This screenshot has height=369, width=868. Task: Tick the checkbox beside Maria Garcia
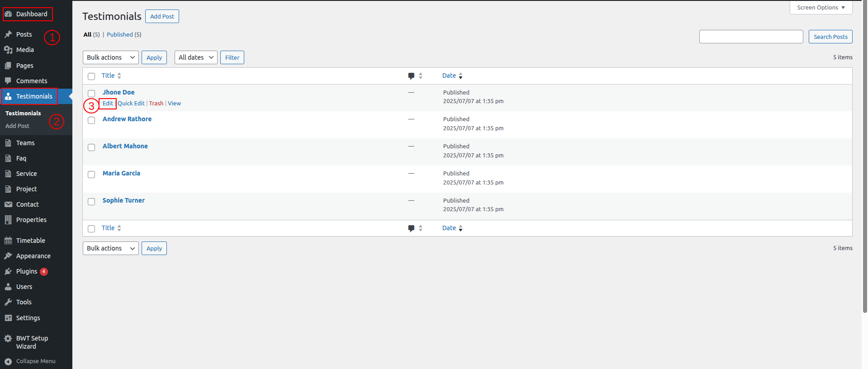click(91, 175)
